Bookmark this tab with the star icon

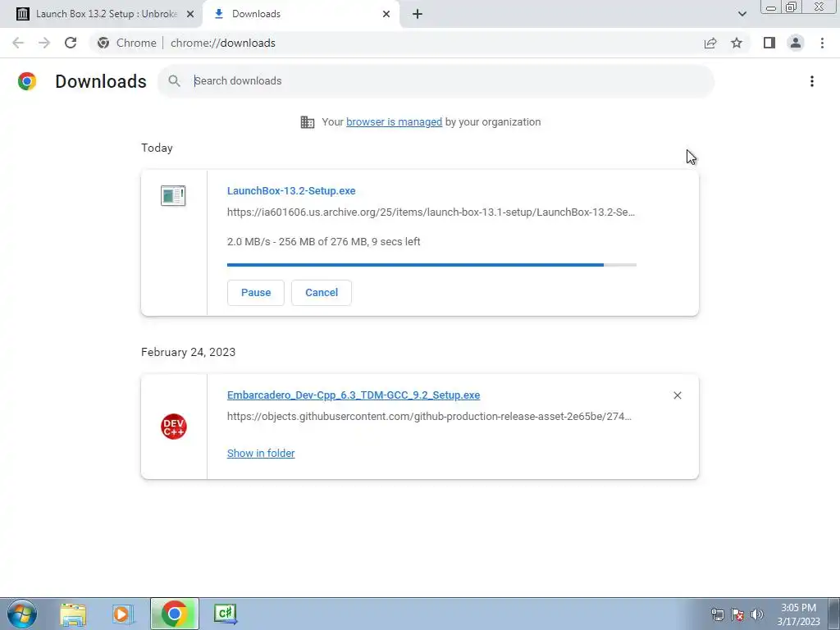(x=737, y=43)
